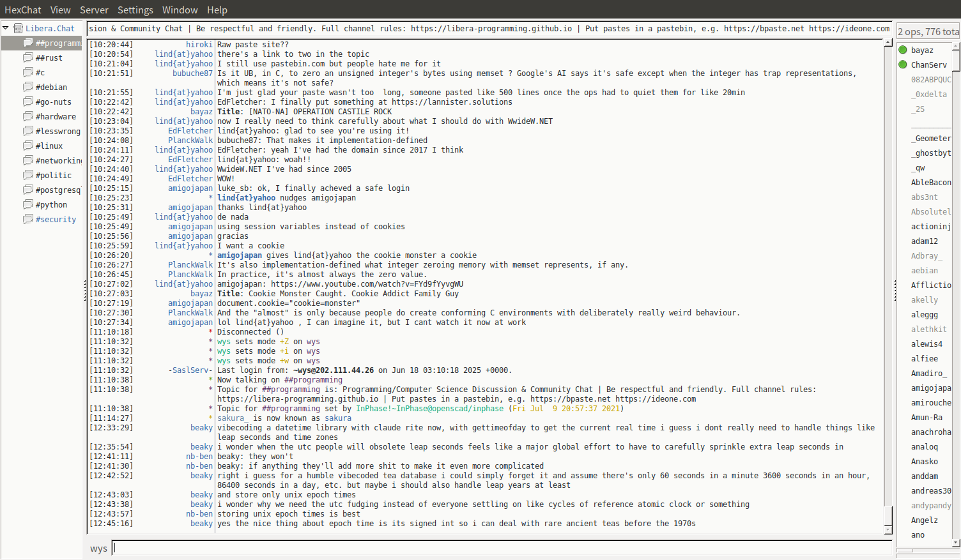
Task: Click the green op status icon beside bayaz
Action: click(903, 50)
